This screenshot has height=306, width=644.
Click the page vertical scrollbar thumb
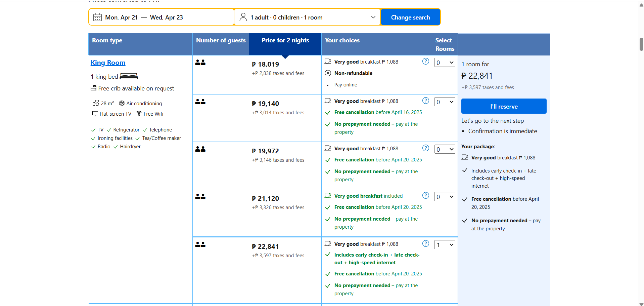pyautogui.click(x=641, y=44)
